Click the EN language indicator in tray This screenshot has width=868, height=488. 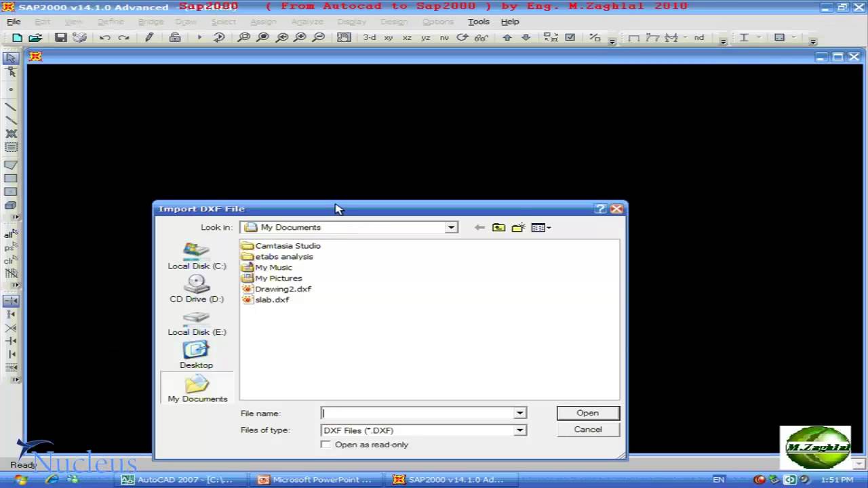[x=718, y=480]
